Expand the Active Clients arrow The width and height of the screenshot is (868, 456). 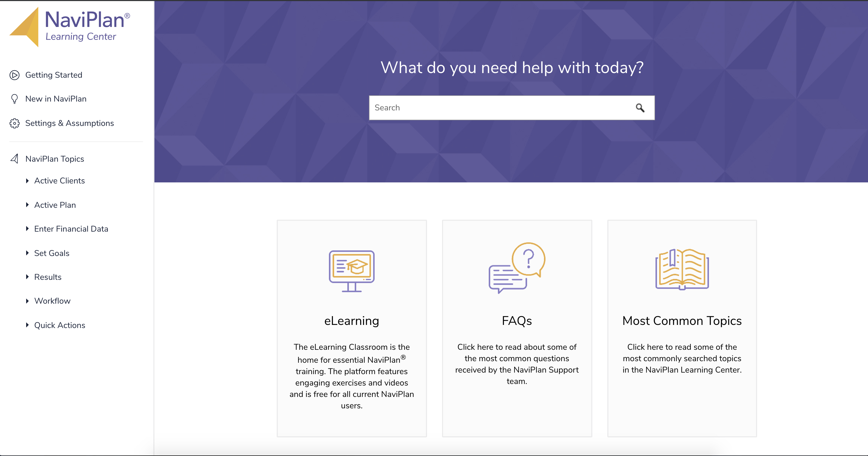[27, 181]
